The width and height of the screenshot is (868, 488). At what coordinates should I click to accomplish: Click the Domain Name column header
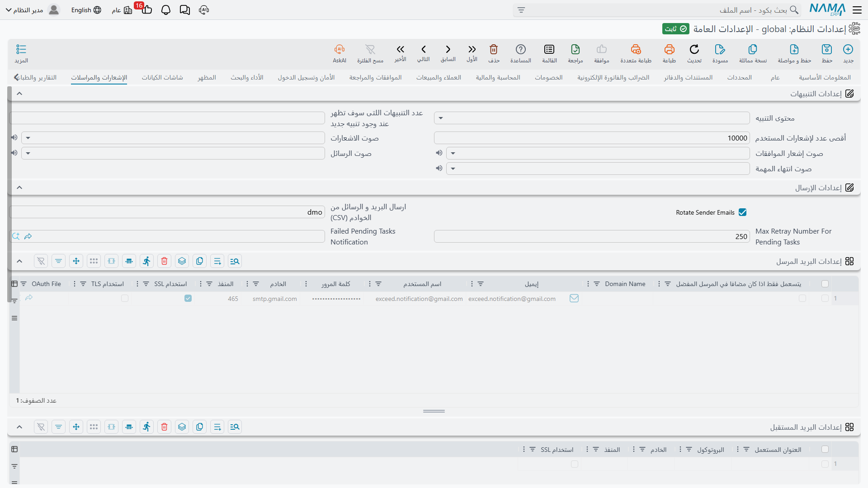(x=625, y=284)
